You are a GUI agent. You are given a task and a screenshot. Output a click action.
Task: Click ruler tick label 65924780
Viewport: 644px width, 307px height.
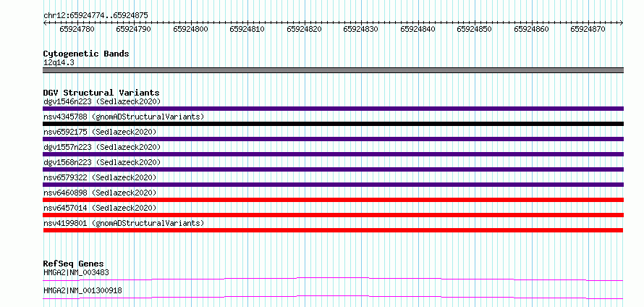click(x=77, y=29)
